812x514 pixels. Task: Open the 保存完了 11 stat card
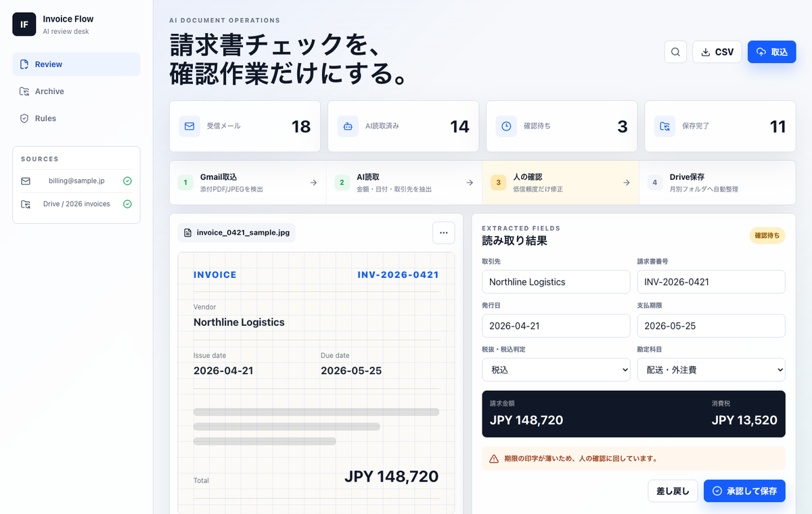720,126
